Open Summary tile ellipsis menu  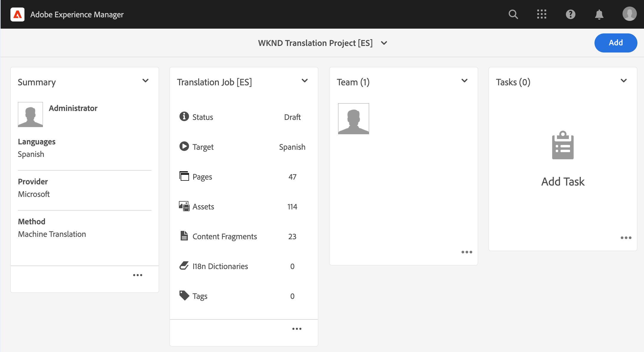(137, 275)
